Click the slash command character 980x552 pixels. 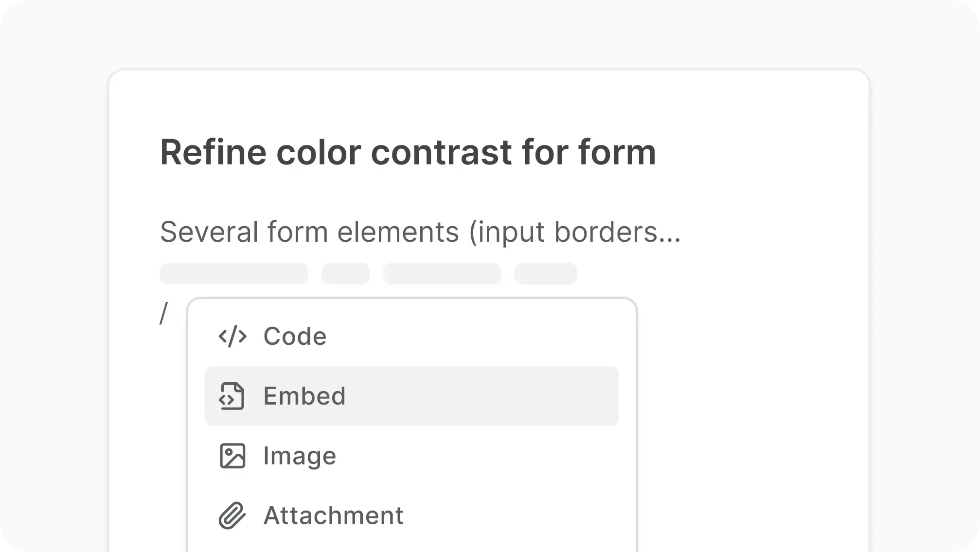[164, 314]
